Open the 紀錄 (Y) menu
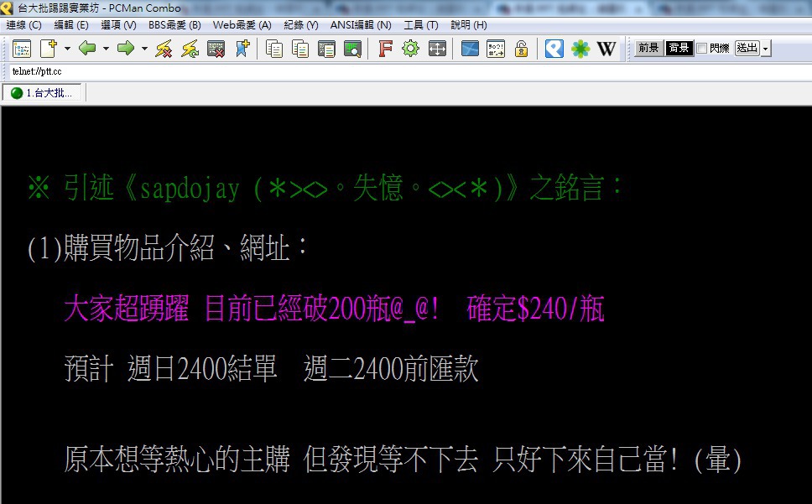The height and width of the screenshot is (504, 812). (301, 25)
